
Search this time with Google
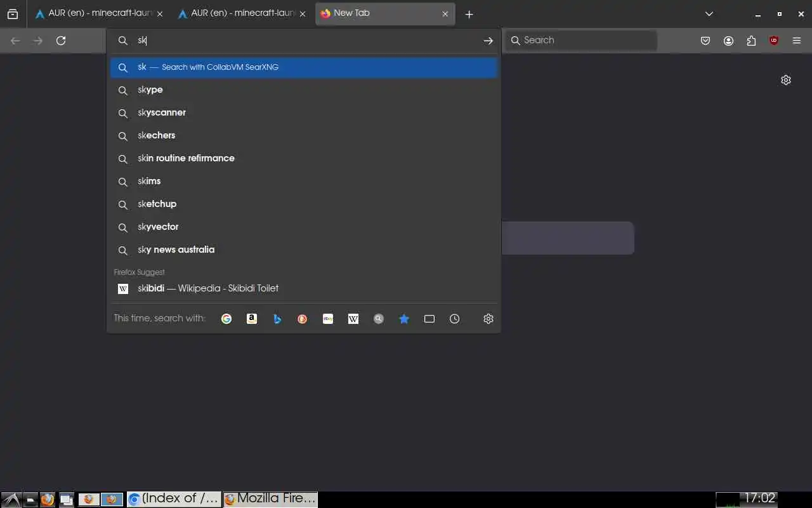[226, 319]
